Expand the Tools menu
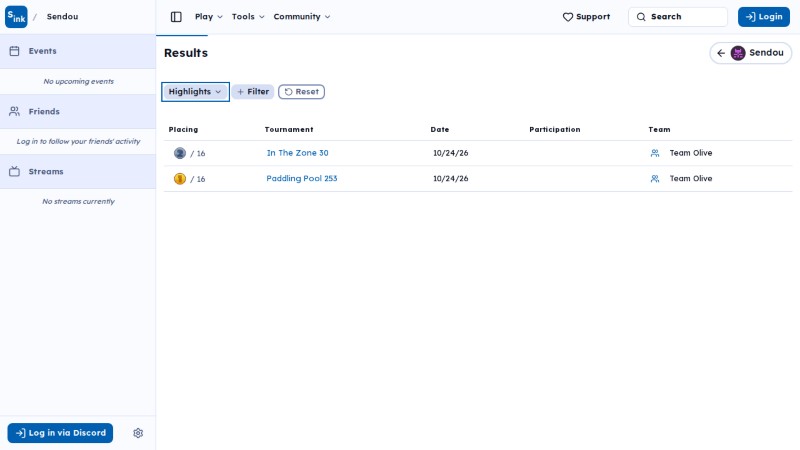Viewport: 800px width, 450px height. [248, 17]
